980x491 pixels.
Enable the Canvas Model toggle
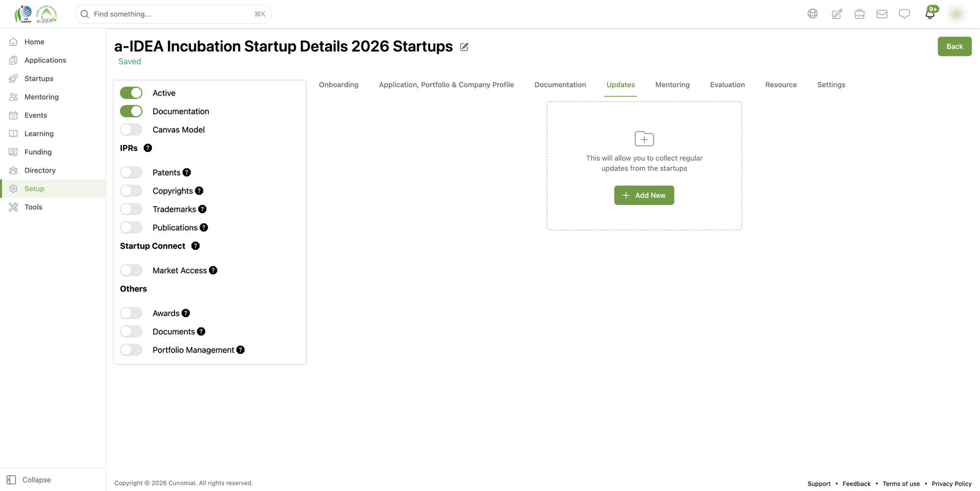click(131, 130)
